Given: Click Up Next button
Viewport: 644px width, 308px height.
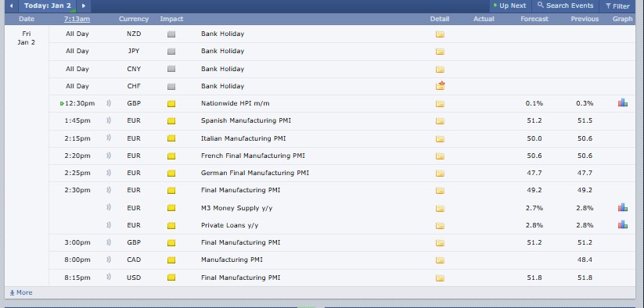Looking at the screenshot, I should point(509,5).
